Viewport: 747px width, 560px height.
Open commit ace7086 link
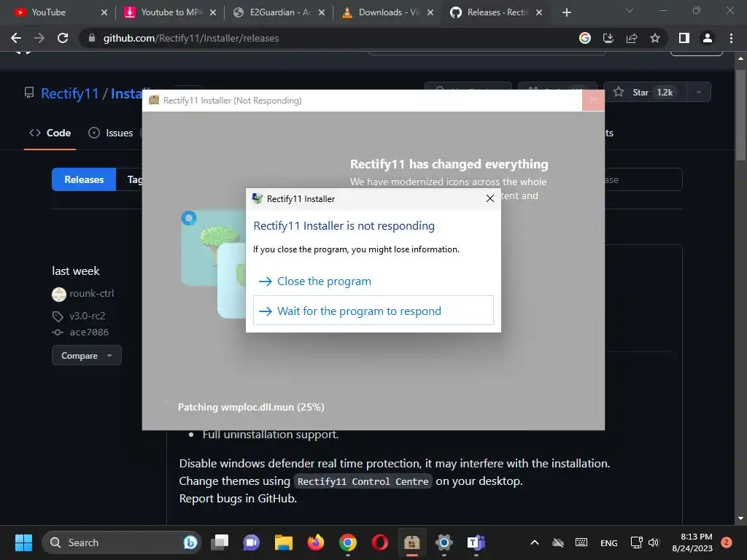[x=89, y=332]
